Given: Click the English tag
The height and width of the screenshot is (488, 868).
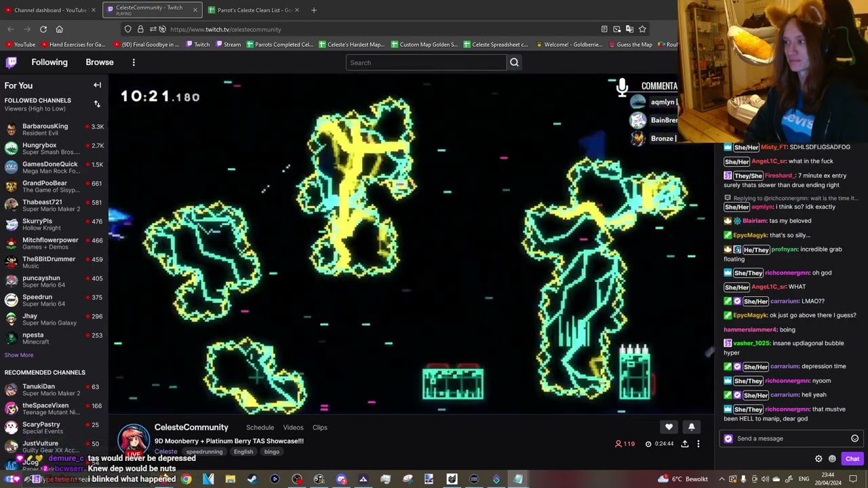Looking at the screenshot, I should coord(243,452).
